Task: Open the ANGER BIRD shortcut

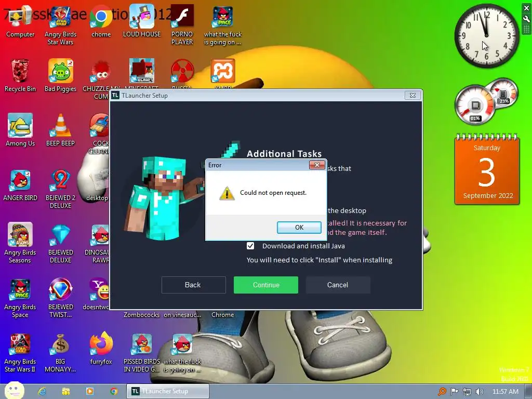Action: coord(20,185)
